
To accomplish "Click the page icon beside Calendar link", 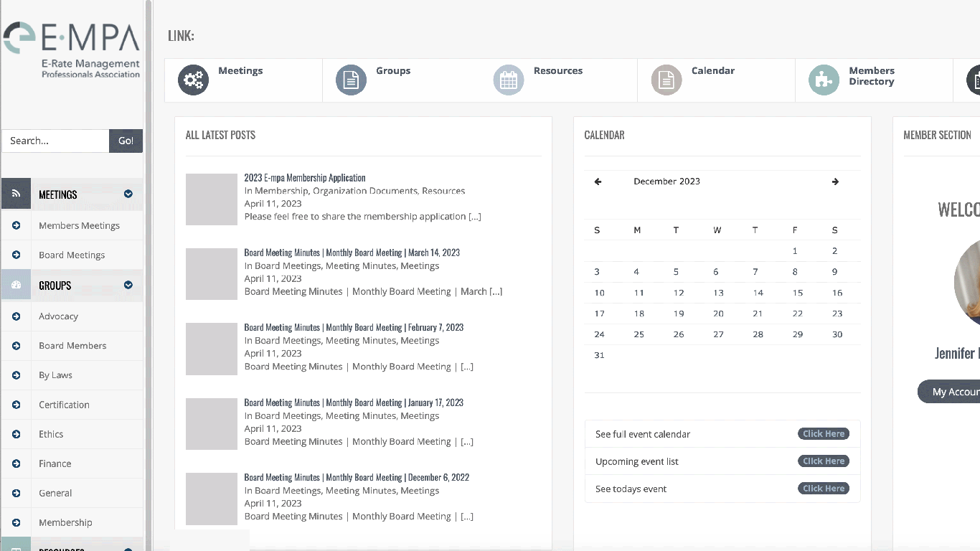I will (666, 80).
